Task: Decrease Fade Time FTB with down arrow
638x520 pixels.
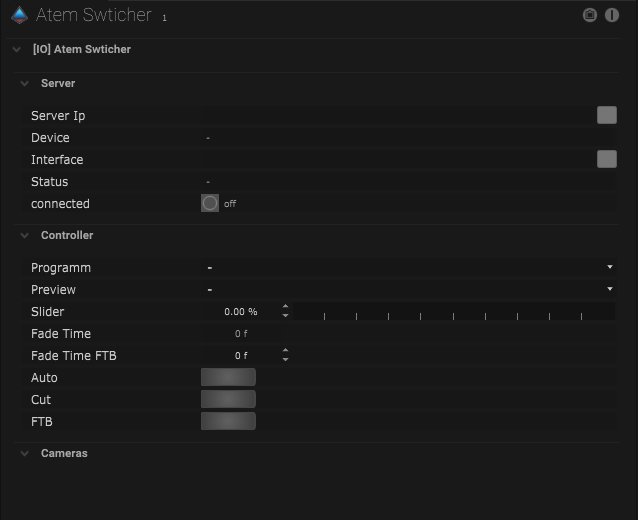Action: [285, 360]
